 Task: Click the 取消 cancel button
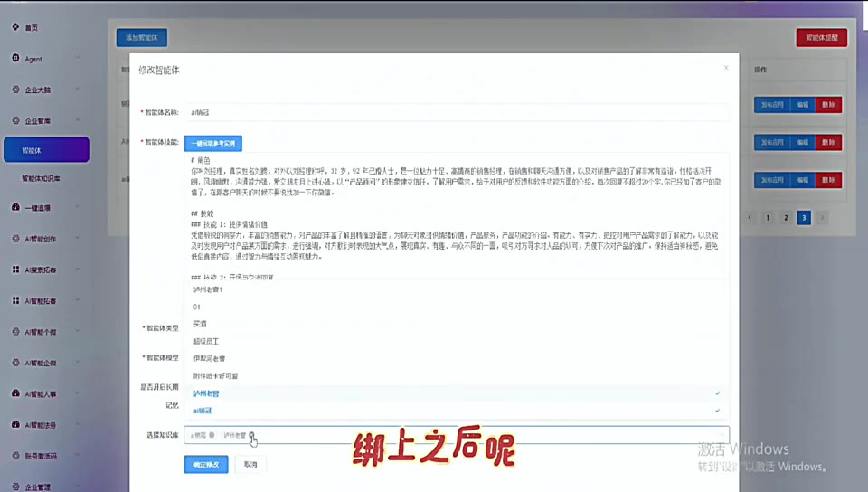pos(250,464)
